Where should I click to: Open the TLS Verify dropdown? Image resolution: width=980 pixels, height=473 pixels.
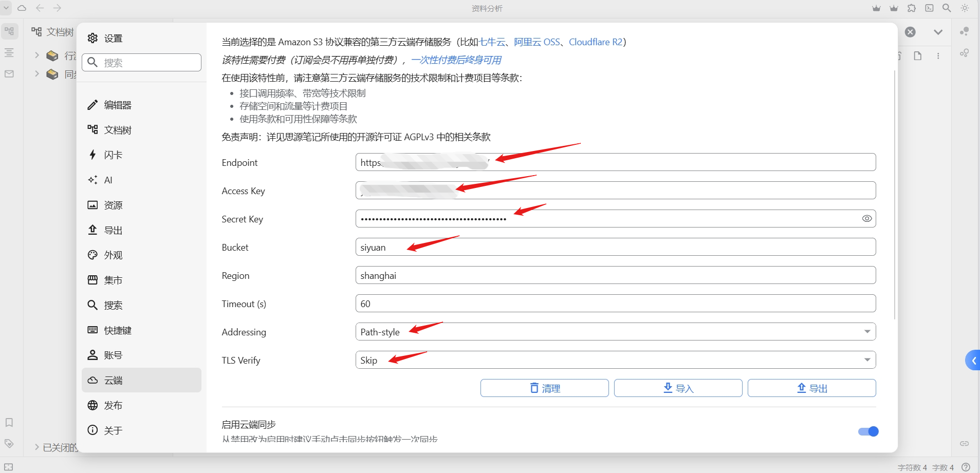pos(616,360)
